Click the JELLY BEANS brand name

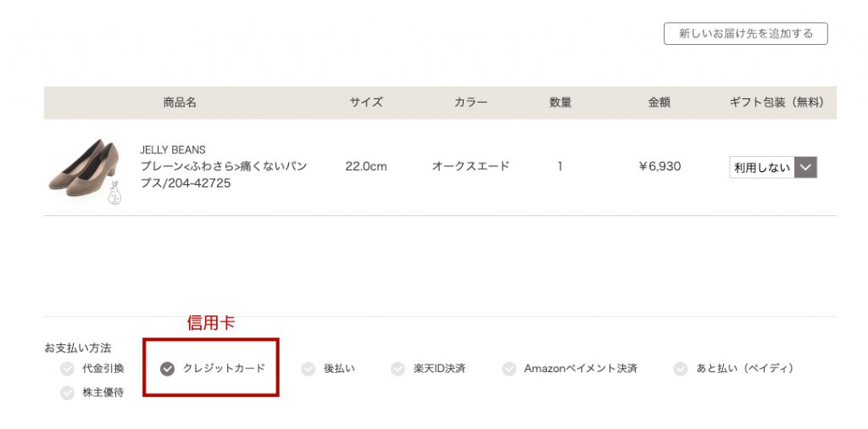coord(173,150)
